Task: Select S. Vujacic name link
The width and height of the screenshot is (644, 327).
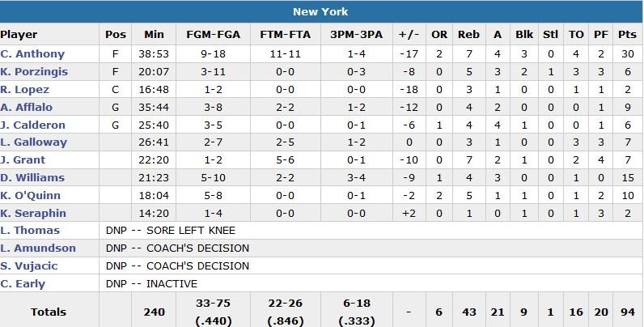Action: click(32, 266)
